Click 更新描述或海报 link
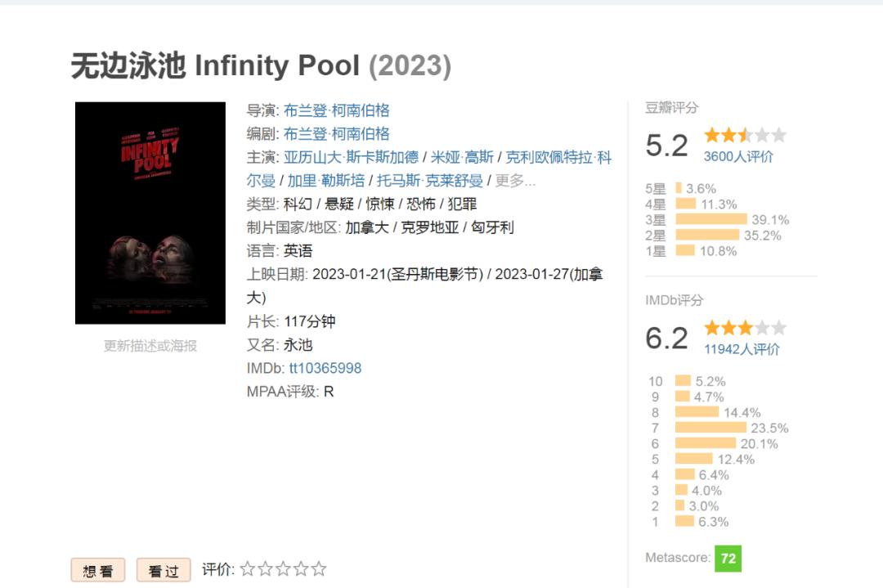Viewport: 883px width, 588px height. coord(150,346)
